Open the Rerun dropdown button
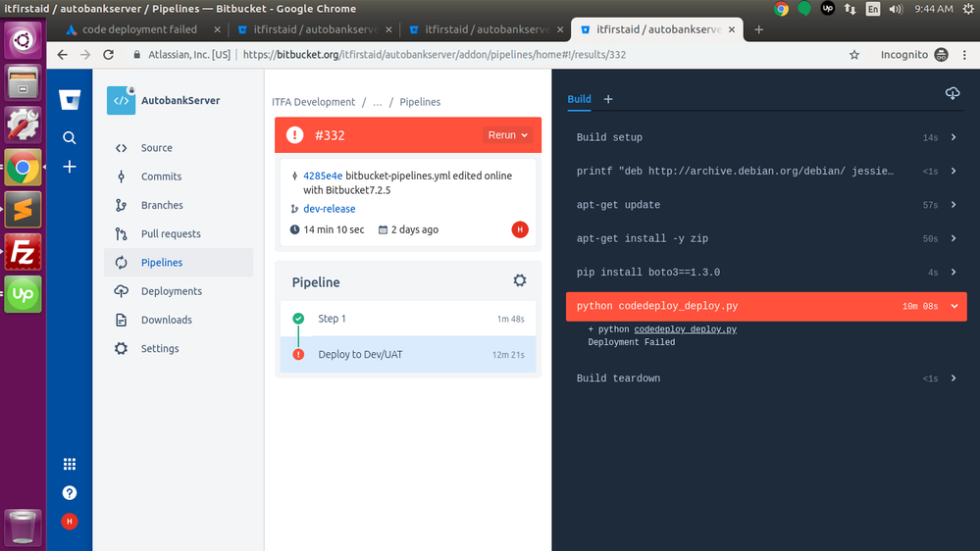 point(507,135)
